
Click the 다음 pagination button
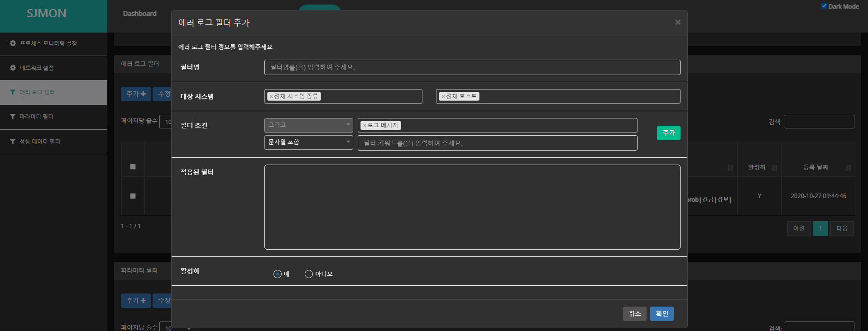(x=842, y=228)
